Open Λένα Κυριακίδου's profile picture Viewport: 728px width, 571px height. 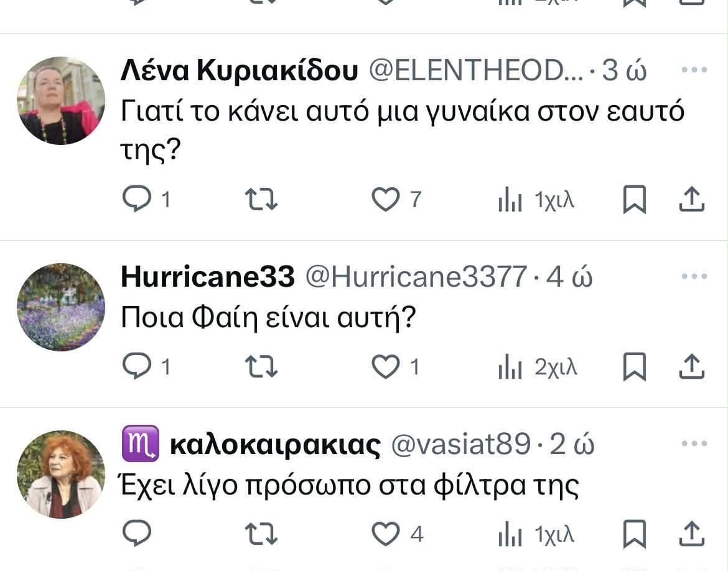point(61,101)
